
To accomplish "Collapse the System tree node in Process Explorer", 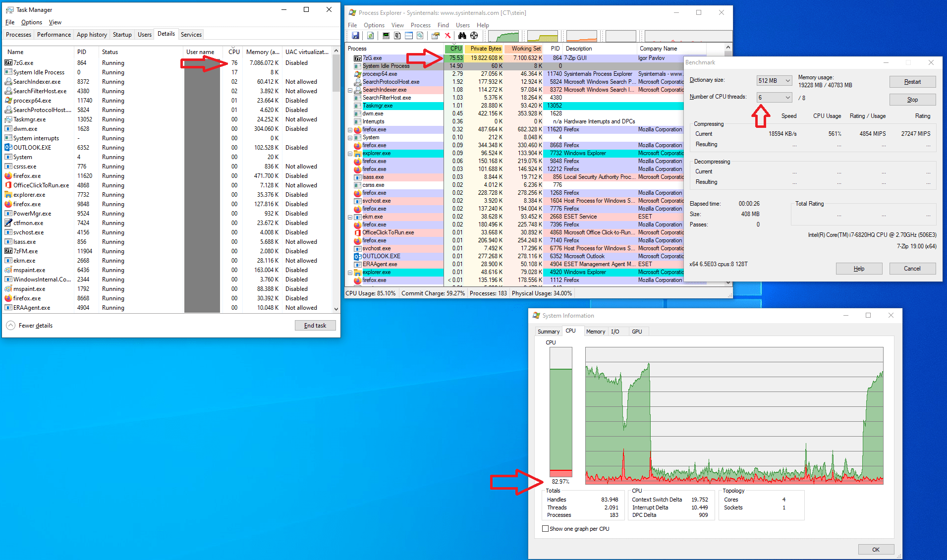I will (350, 138).
